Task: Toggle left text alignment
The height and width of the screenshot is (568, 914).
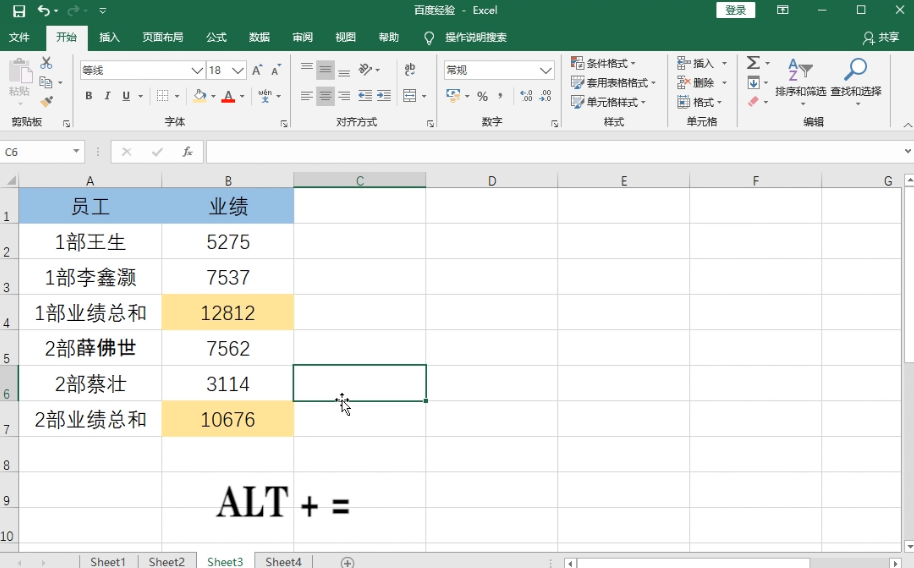Action: click(307, 96)
